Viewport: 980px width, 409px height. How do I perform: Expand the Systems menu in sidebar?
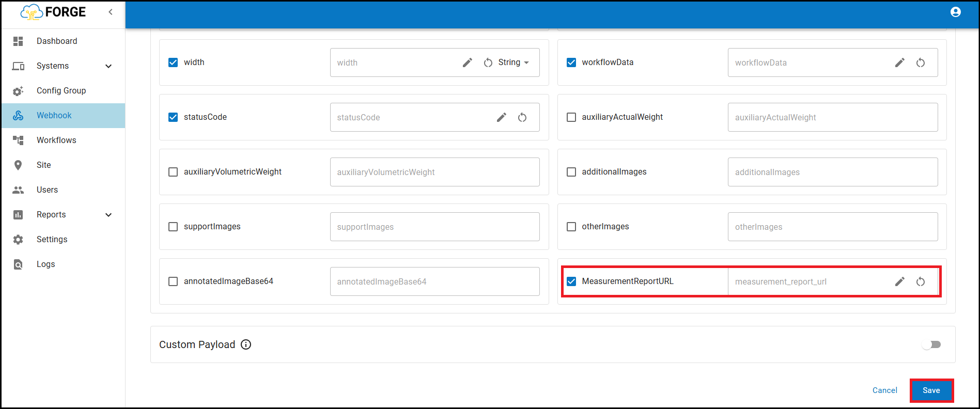tap(108, 66)
